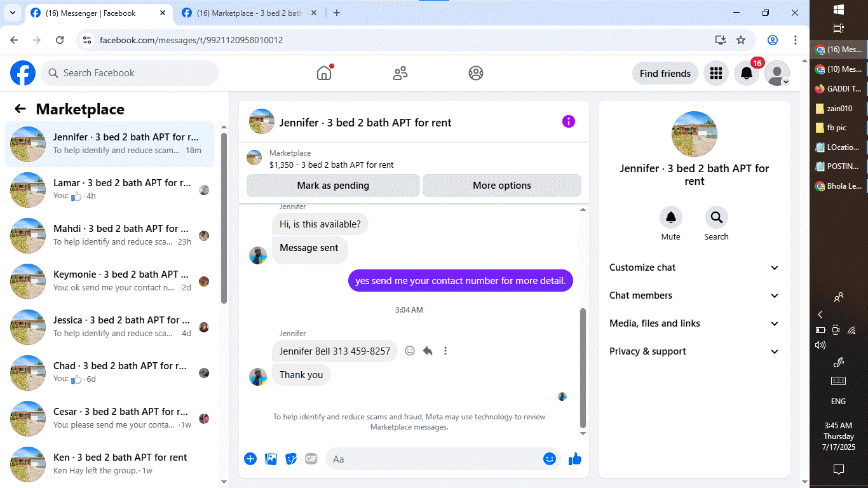Open the fb pic taskbar item
Image resolution: width=868 pixels, height=488 pixels.
coord(839,127)
